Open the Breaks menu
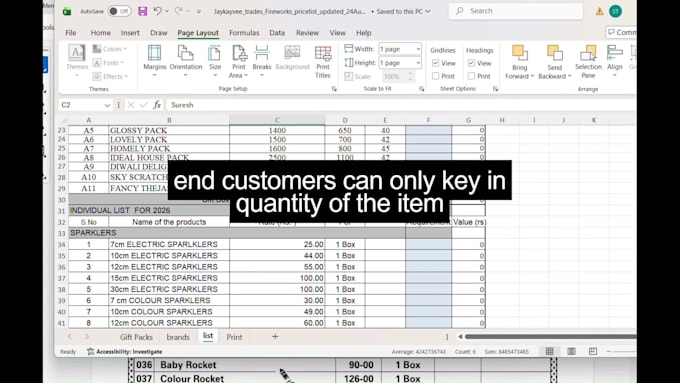Screen dimensions: 680x383 [262, 61]
